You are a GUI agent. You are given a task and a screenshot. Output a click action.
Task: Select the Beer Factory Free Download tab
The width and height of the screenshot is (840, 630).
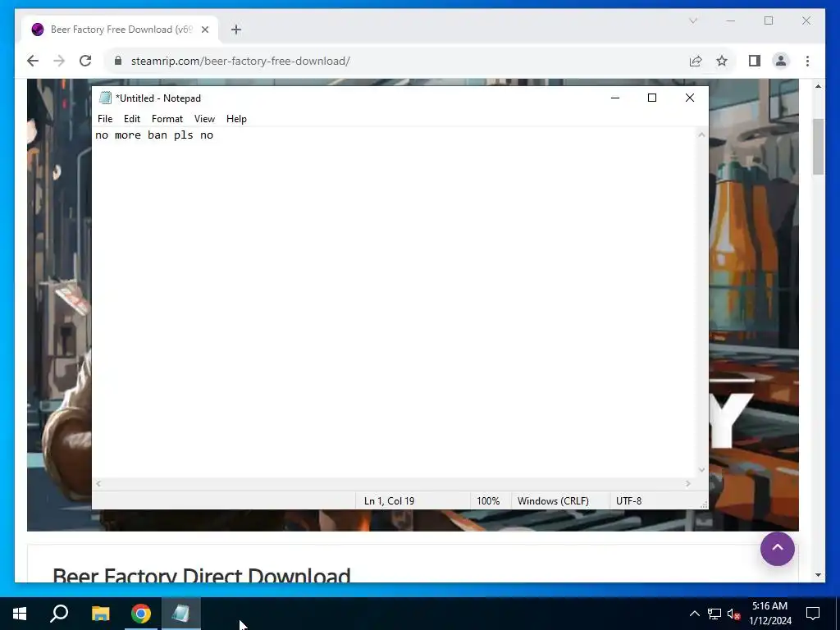tap(120, 30)
